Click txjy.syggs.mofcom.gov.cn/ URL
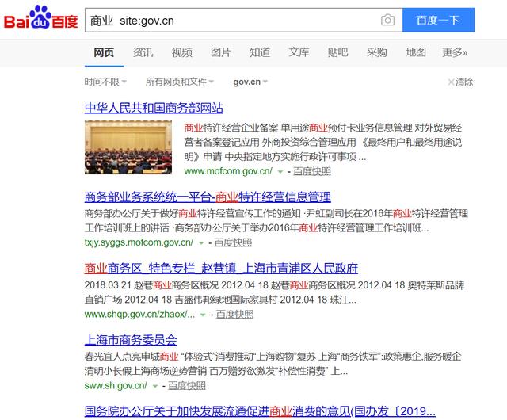Image resolution: width=507 pixels, height=420 pixels. [139, 242]
